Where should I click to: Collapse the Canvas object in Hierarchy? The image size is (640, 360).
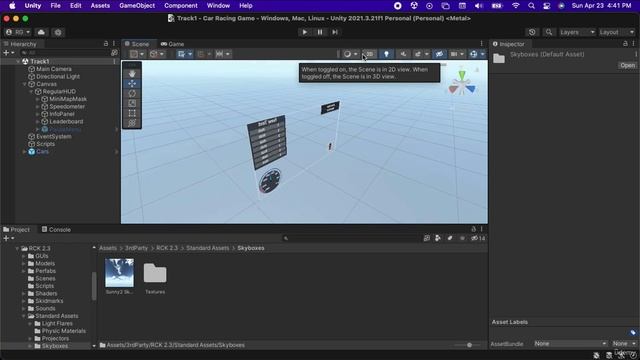pos(24,84)
